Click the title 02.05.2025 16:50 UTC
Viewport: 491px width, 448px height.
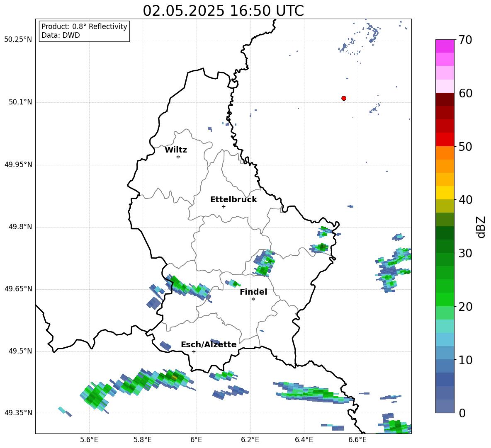[x=223, y=11]
